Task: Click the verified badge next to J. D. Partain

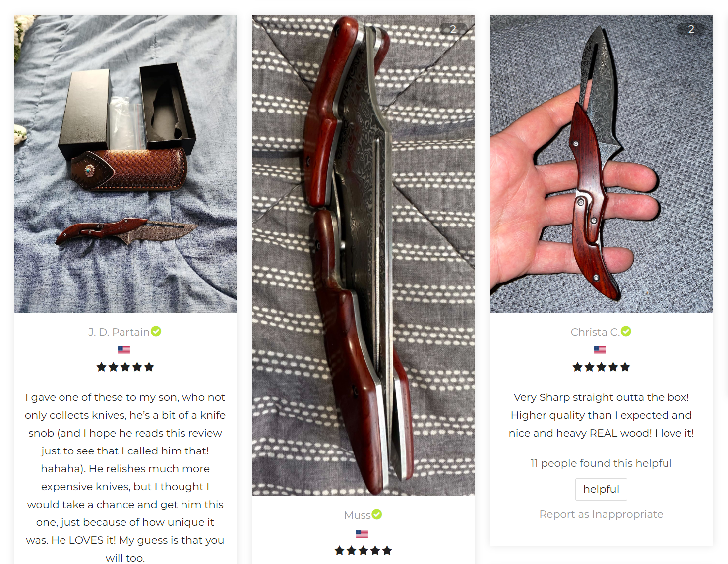Action: (156, 331)
